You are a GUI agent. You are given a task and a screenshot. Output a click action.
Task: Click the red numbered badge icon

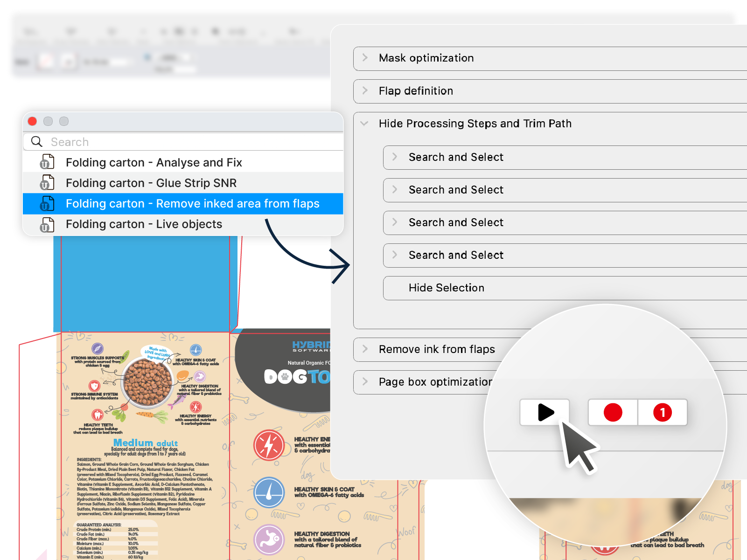pyautogui.click(x=663, y=412)
